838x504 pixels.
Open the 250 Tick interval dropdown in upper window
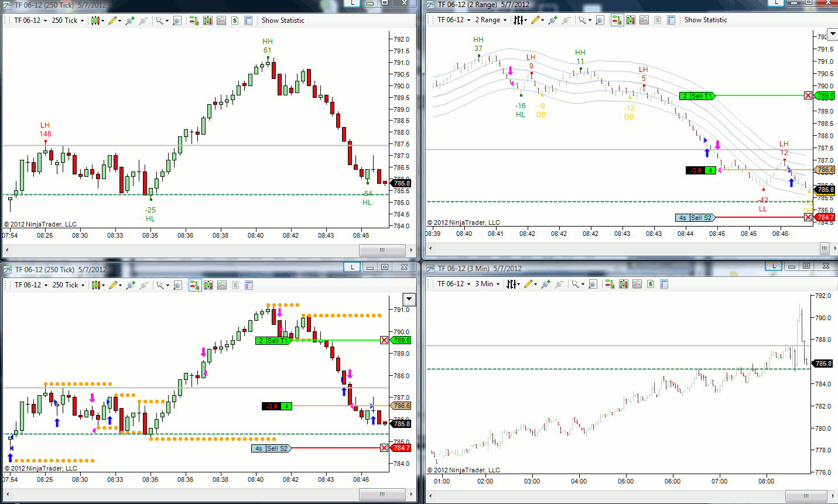(x=68, y=20)
